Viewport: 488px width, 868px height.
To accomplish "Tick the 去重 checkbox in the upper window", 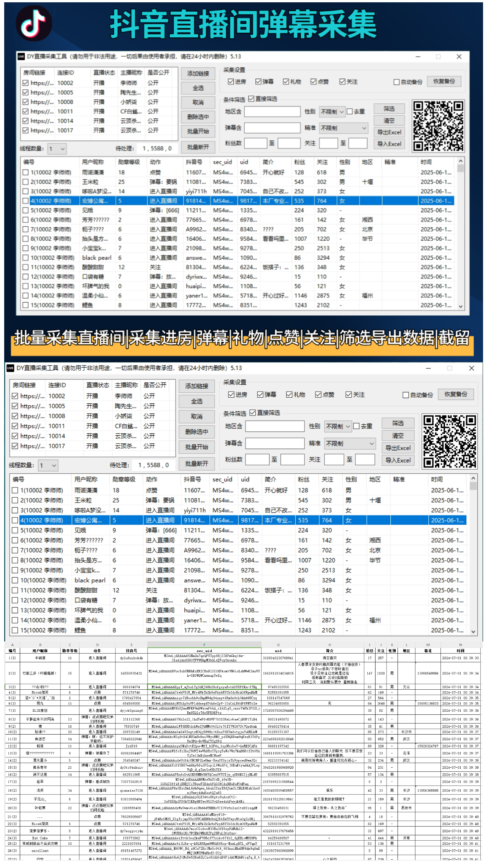I will pyautogui.click(x=350, y=111).
